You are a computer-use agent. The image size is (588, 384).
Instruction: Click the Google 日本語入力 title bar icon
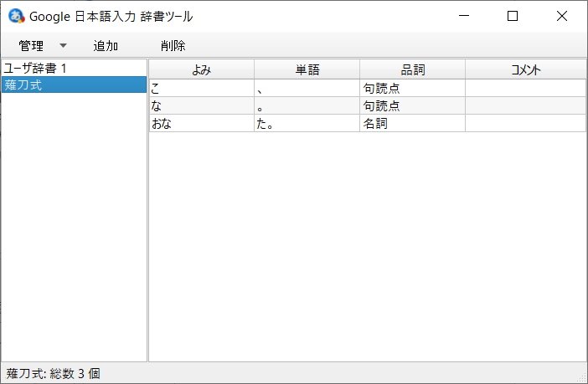(x=16, y=16)
